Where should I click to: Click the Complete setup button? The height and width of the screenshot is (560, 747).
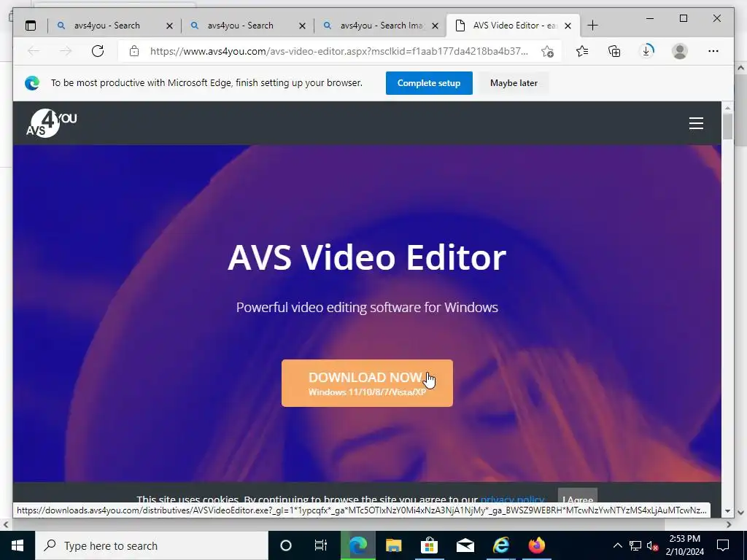point(429,83)
